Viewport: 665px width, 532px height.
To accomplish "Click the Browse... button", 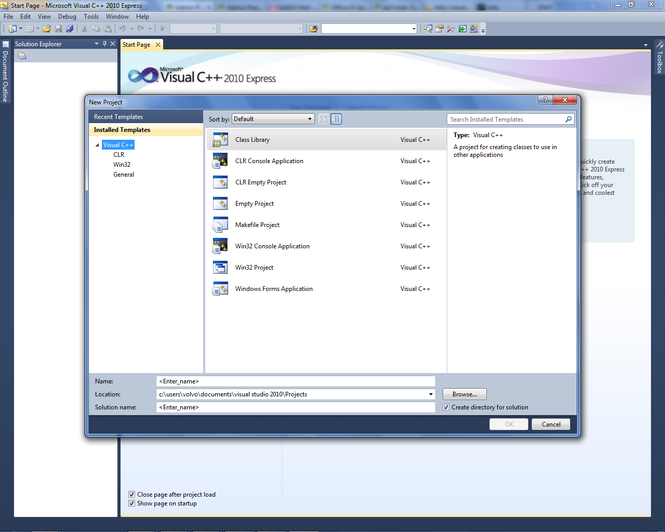I will (464, 394).
